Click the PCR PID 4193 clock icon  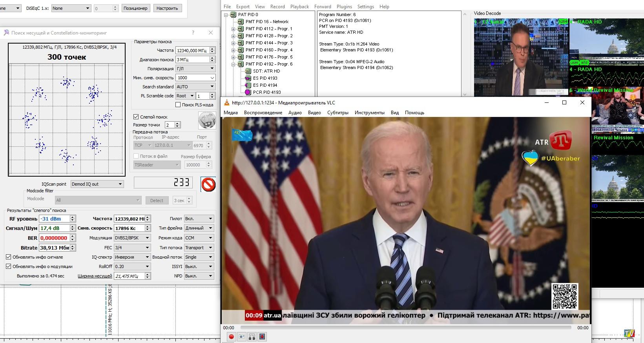coord(248,92)
